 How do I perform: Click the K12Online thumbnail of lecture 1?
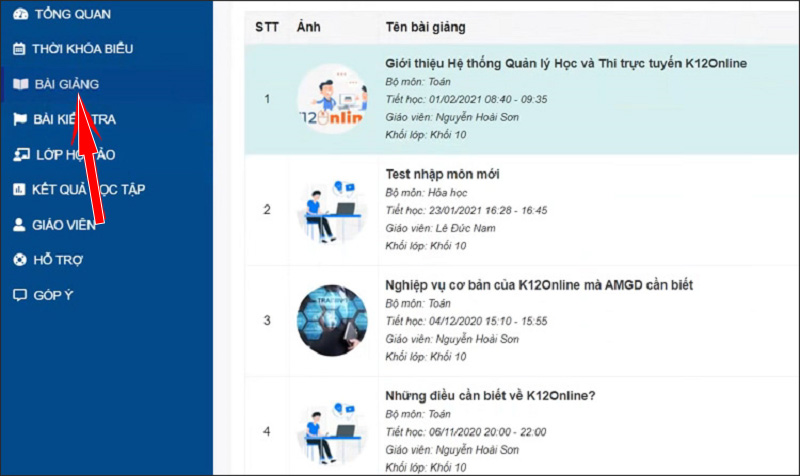[x=332, y=99]
